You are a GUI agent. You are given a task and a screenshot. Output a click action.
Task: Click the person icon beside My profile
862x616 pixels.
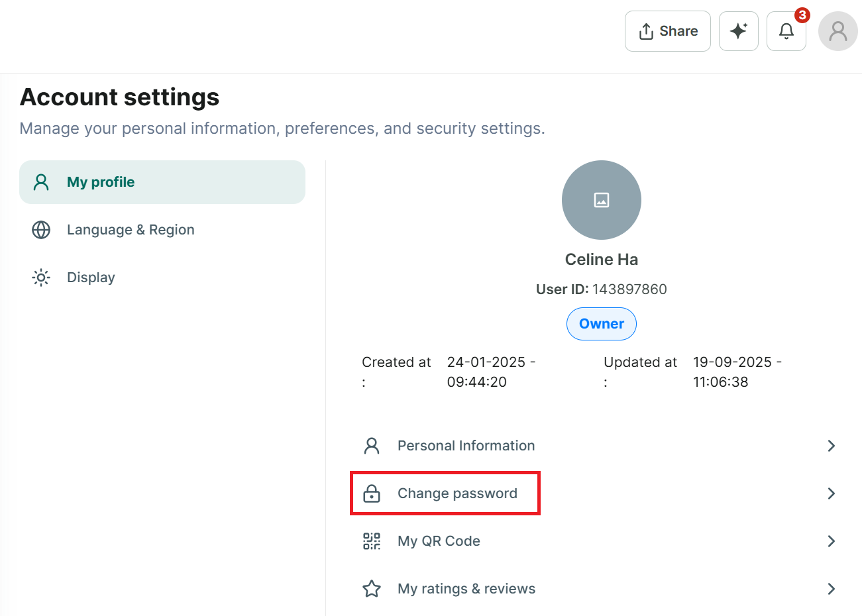click(41, 182)
